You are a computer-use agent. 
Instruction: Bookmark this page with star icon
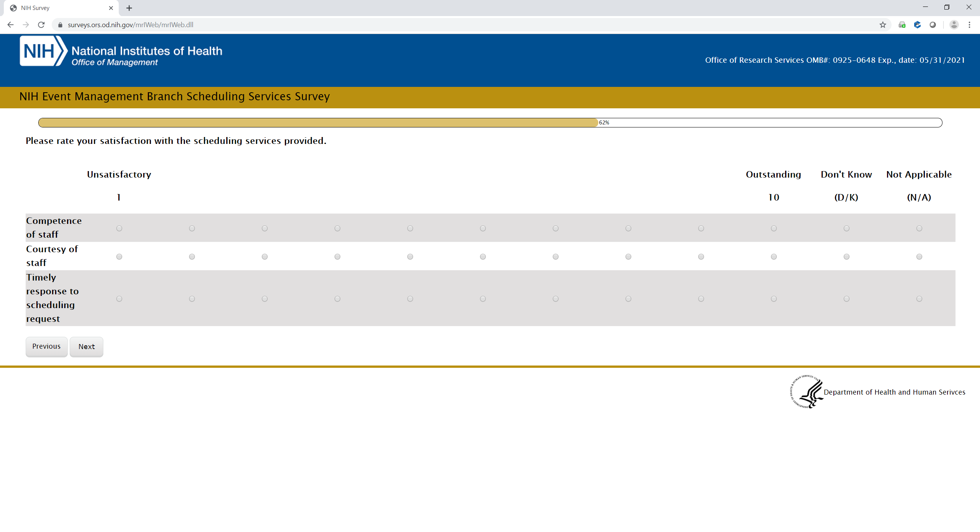(x=882, y=25)
